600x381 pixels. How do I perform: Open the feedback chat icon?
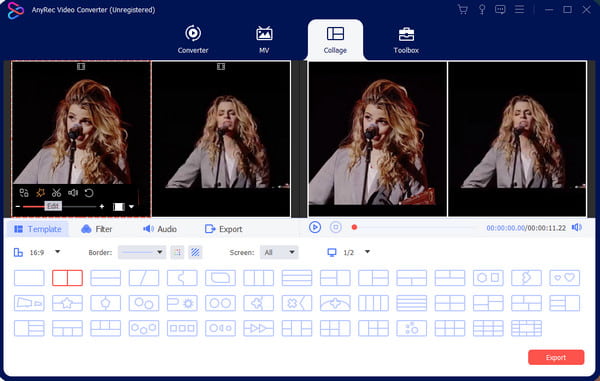(x=500, y=10)
